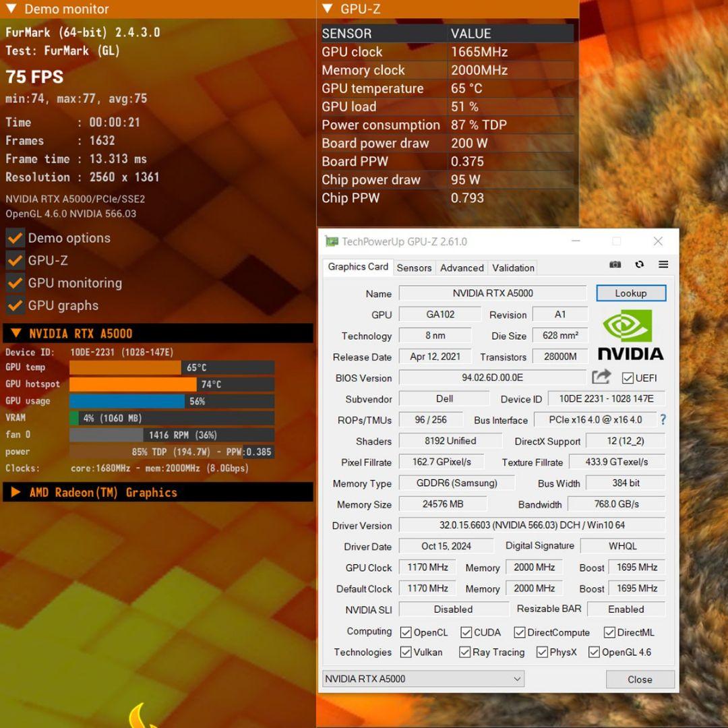The image size is (728, 728).
Task: Open the Validation tab
Action: point(512,268)
